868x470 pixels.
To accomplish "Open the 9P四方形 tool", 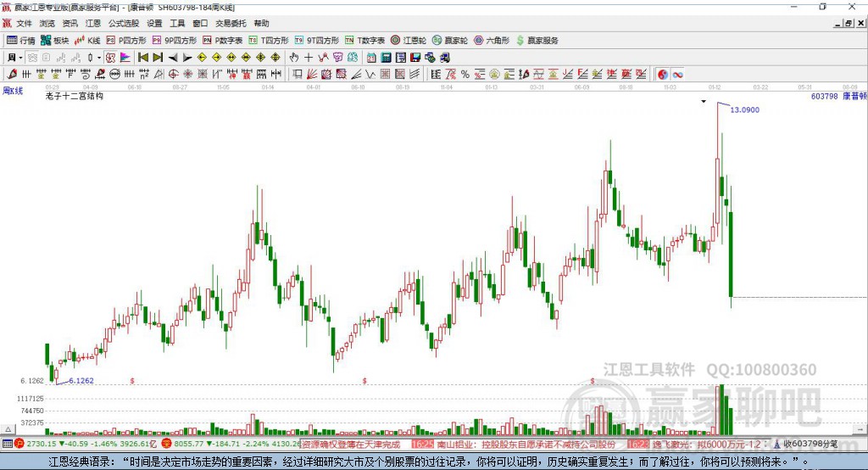I will (175, 41).
